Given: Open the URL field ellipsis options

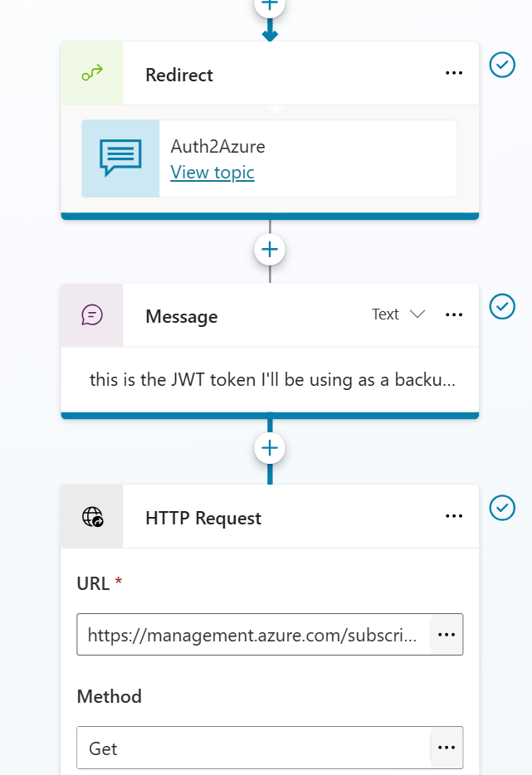Looking at the screenshot, I should (x=447, y=635).
